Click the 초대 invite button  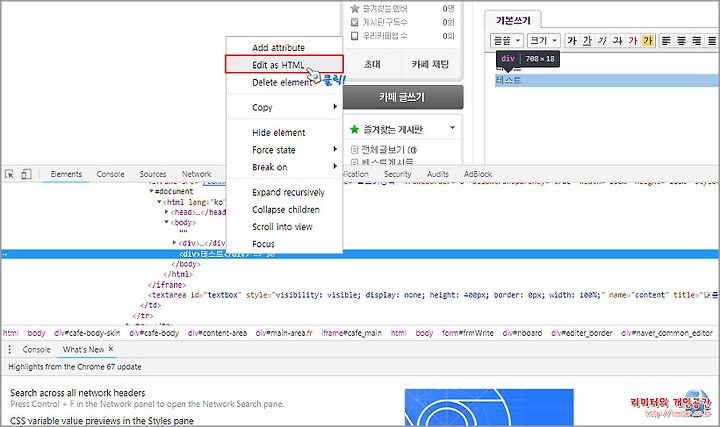coord(372,64)
